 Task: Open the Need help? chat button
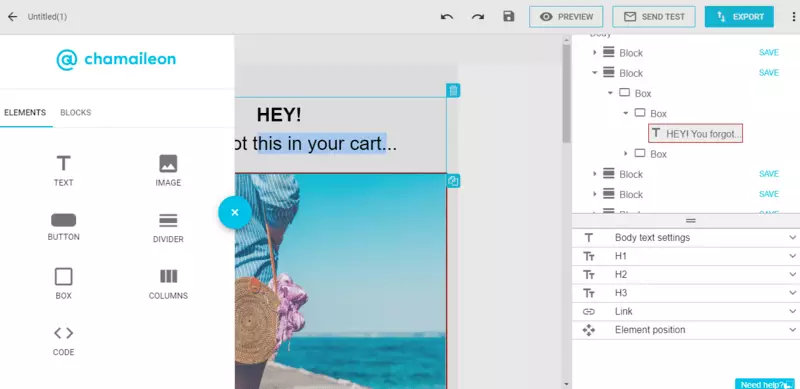[764, 384]
